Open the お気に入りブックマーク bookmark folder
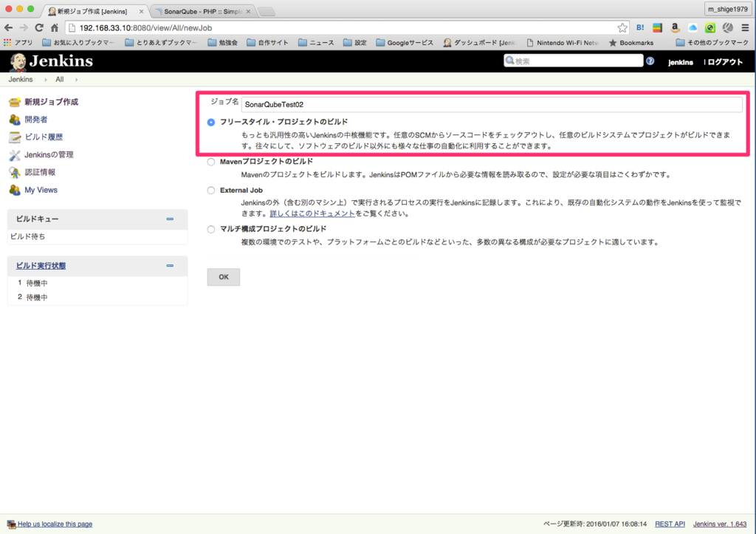 click(x=78, y=42)
